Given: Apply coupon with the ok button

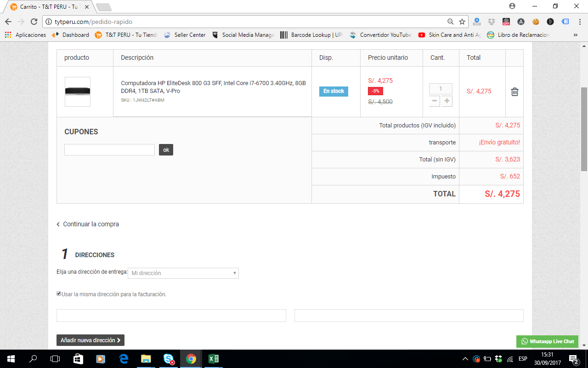Looking at the screenshot, I should point(166,149).
